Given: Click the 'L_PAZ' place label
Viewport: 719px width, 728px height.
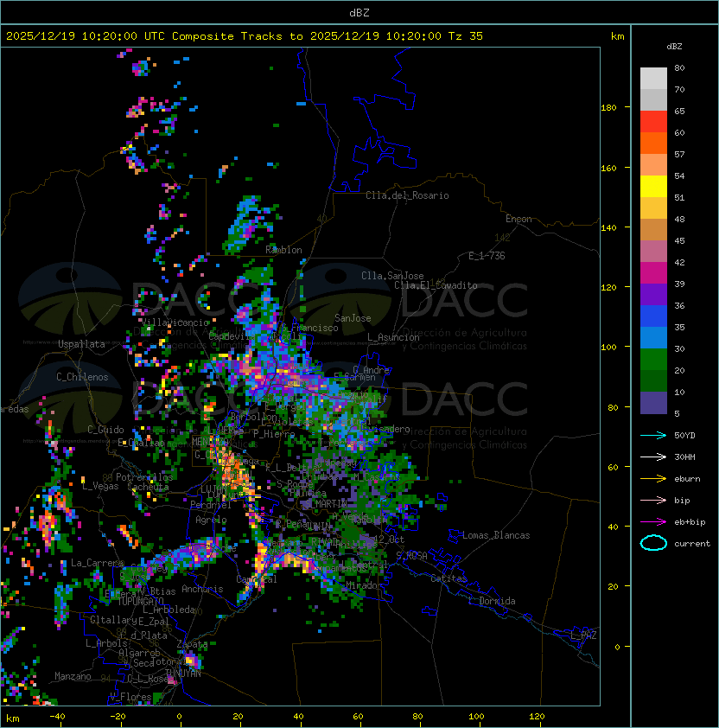Looking at the screenshot, I should tap(583, 635).
